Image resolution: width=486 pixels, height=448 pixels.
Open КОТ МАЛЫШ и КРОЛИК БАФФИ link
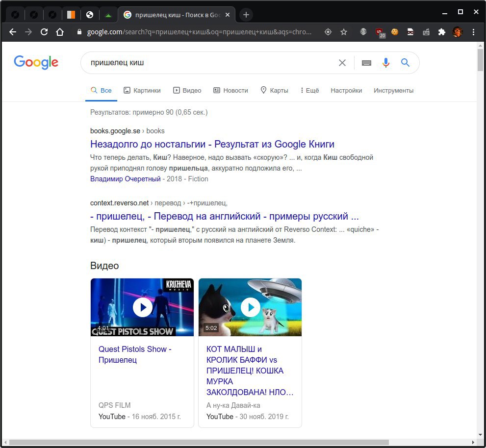tap(250, 371)
